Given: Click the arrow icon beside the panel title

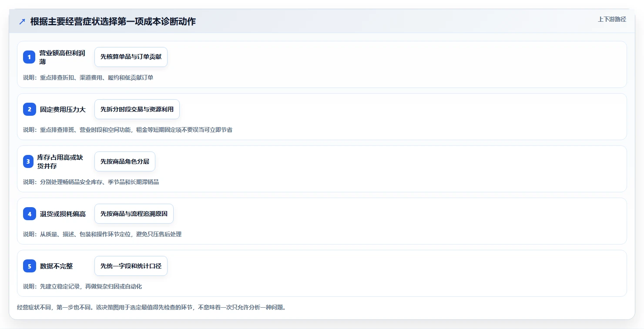Looking at the screenshot, I should 22,22.
